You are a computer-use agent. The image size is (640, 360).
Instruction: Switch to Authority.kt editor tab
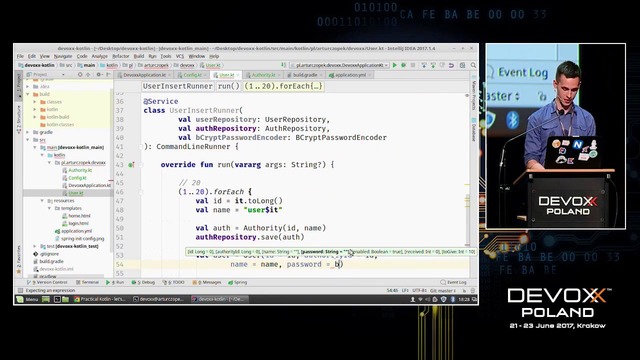(263, 75)
